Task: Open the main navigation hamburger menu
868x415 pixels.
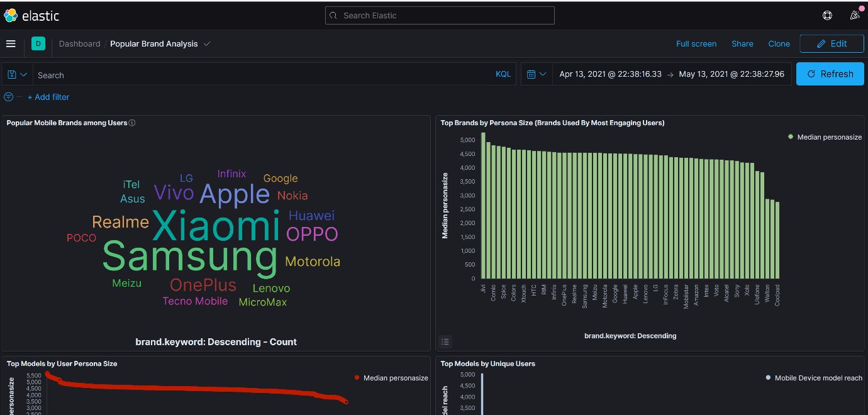Action: tap(11, 43)
